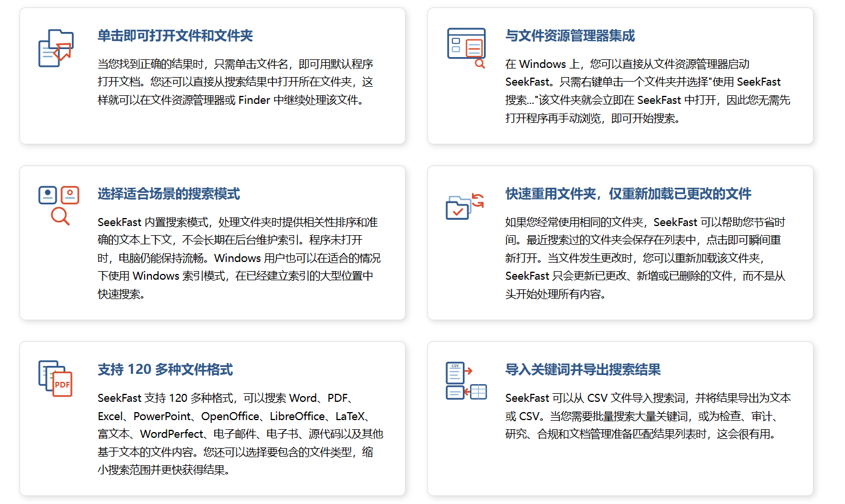Click the heading "快速重用文件夹，仅重新加载已更改的文件"
Viewport: 845px width, 504px height.
coord(628,194)
